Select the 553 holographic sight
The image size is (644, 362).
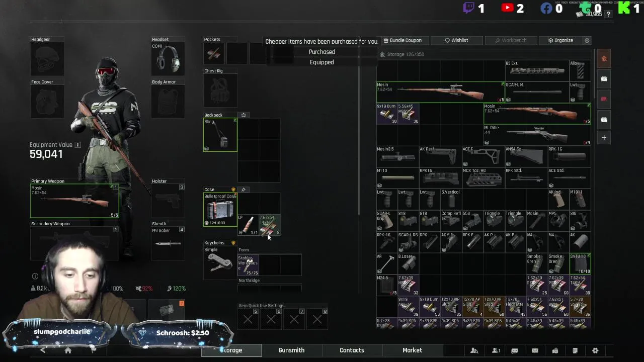[x=472, y=221]
